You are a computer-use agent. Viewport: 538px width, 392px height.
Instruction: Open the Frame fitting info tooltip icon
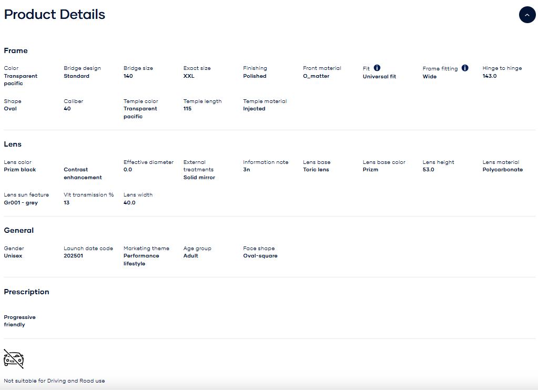click(x=465, y=68)
